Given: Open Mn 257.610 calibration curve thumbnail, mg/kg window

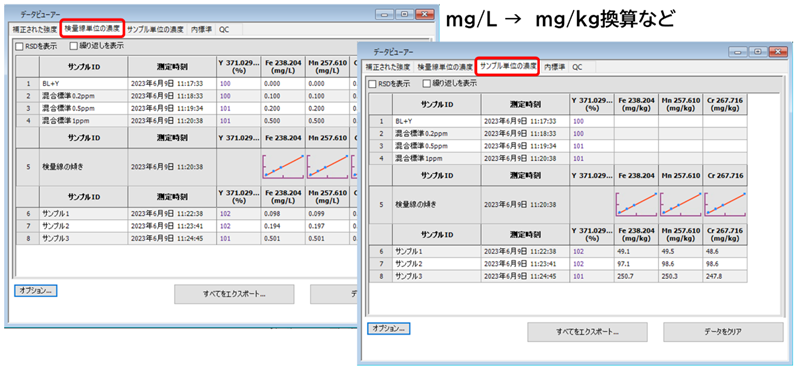Looking at the screenshot, I should [x=680, y=204].
